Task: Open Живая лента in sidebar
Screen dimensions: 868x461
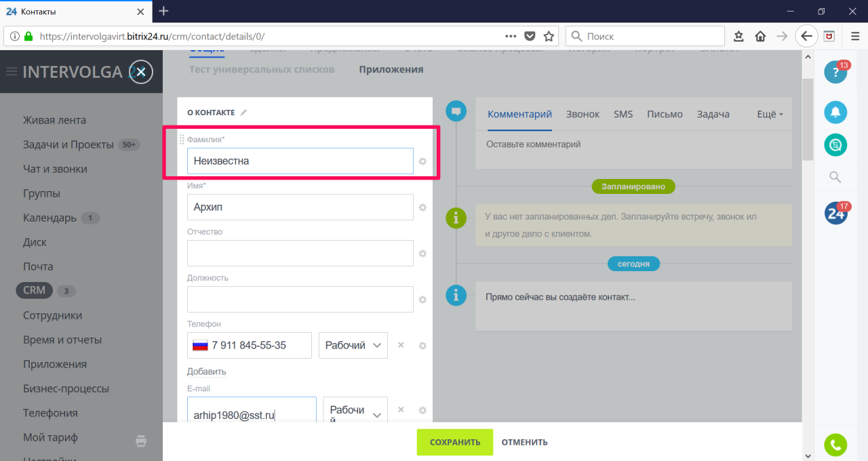Action: 54,120
